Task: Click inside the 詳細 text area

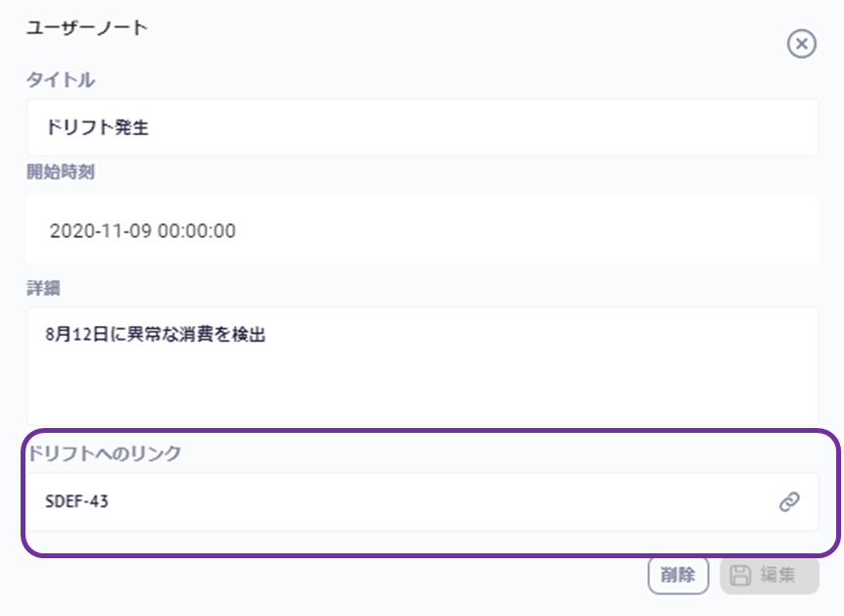Action: (421, 365)
